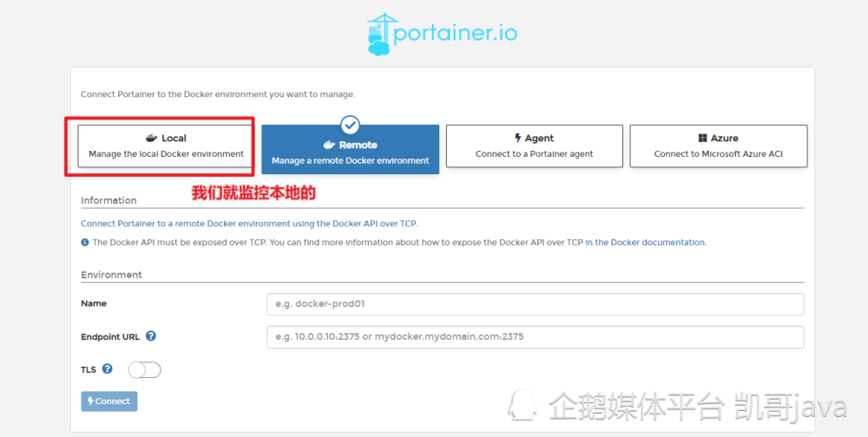Click the 'Connect Portainer to the Docker environment you want to manage' text
868x437 pixels.
point(218,95)
